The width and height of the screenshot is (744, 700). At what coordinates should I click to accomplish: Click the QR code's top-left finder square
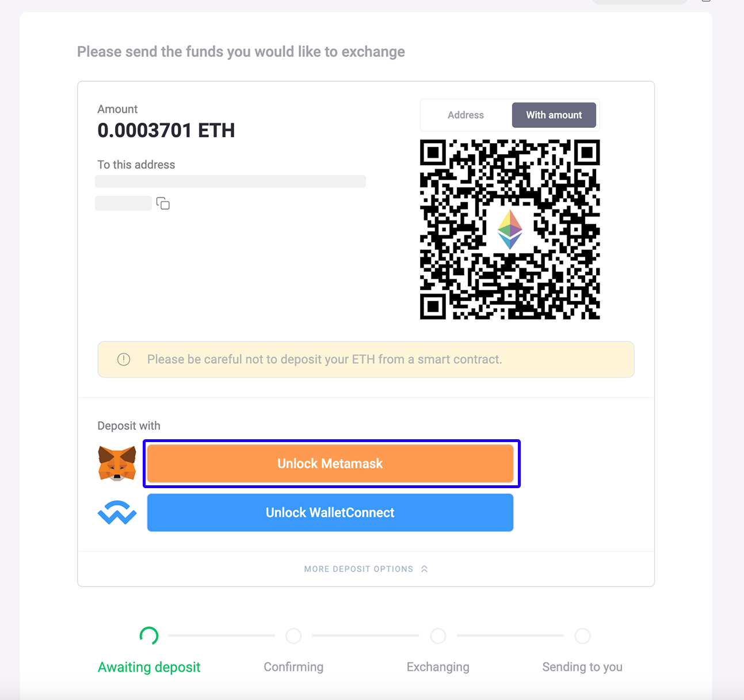tap(433, 153)
